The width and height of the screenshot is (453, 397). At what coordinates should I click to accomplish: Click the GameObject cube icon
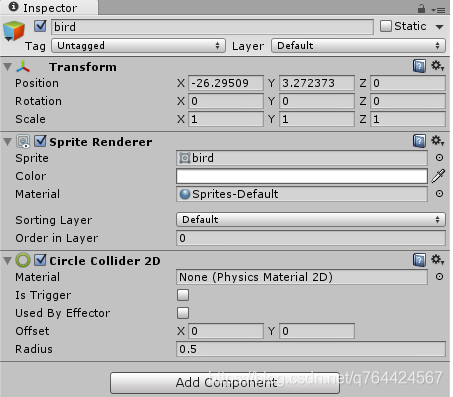[14, 31]
